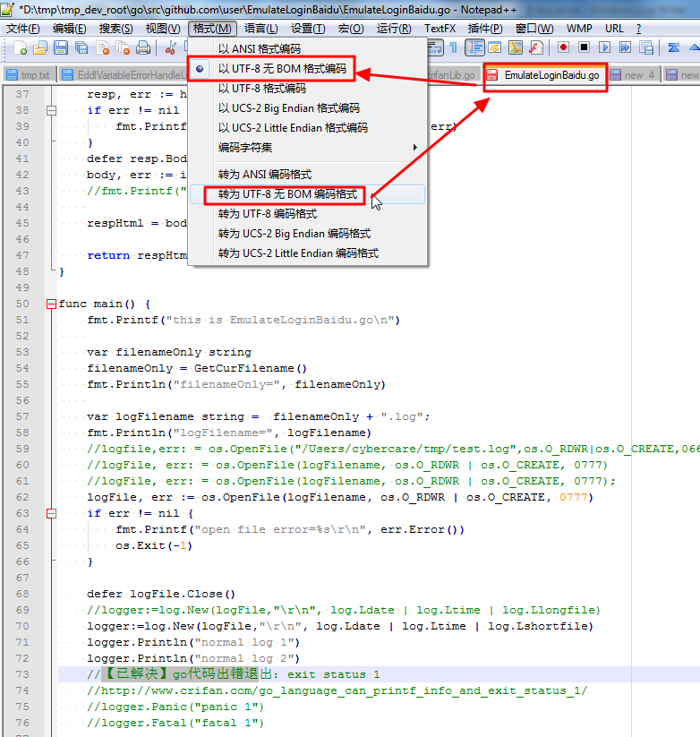Click the crifan.com URL comment on line 74

(x=337, y=690)
